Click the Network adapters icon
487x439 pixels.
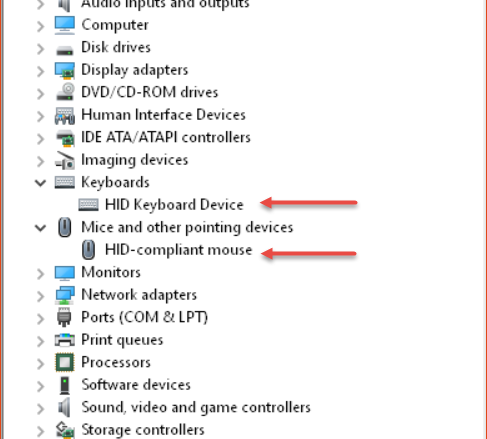pyautogui.click(x=65, y=295)
